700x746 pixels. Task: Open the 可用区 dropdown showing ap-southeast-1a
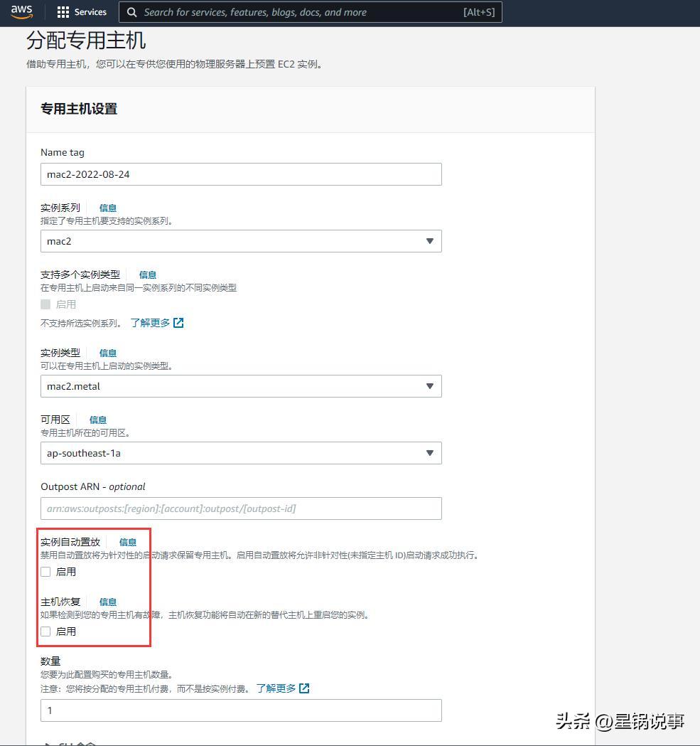tap(241, 453)
